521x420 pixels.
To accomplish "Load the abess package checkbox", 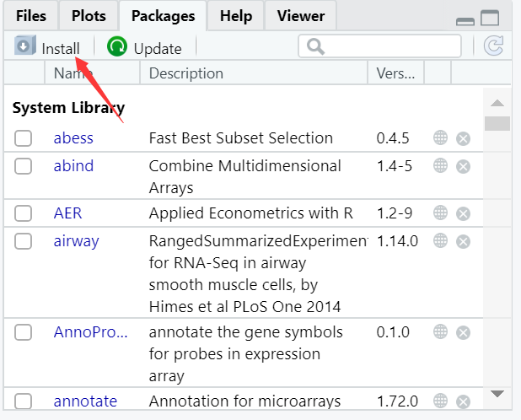I will [24, 138].
